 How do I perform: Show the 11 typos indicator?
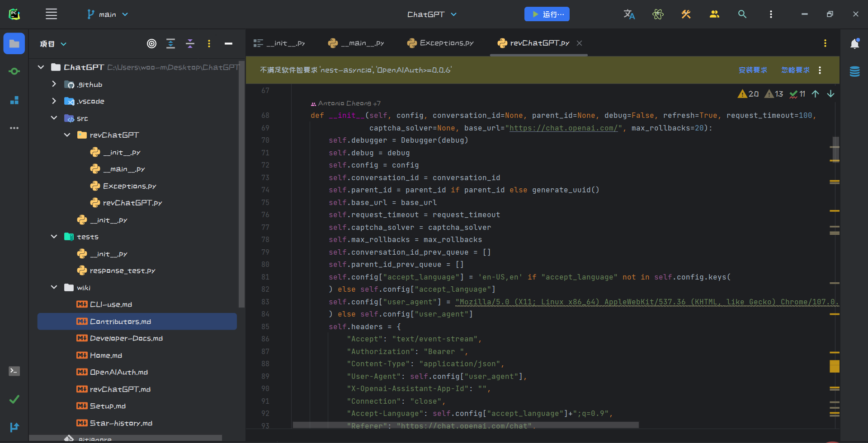point(797,94)
